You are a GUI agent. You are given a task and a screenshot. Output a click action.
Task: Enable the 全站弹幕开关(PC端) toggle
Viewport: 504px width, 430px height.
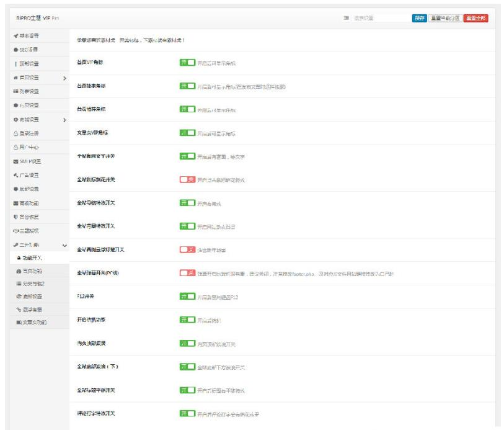[x=187, y=273]
